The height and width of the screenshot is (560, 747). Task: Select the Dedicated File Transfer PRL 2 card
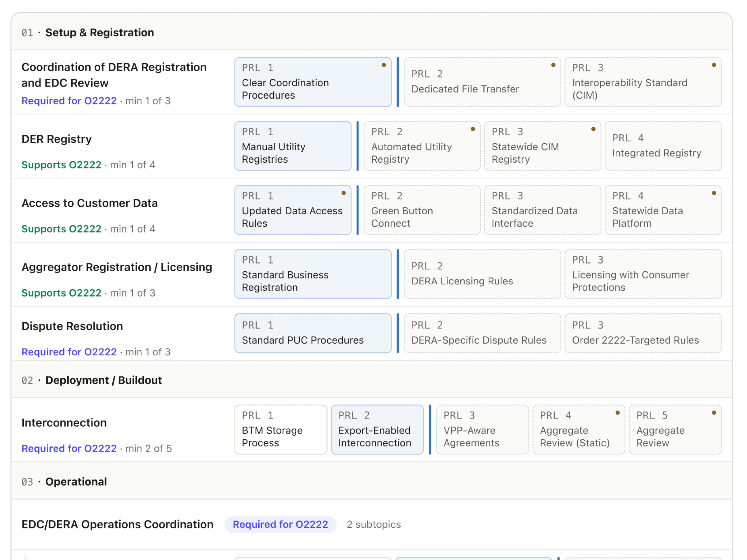pyautogui.click(x=482, y=82)
